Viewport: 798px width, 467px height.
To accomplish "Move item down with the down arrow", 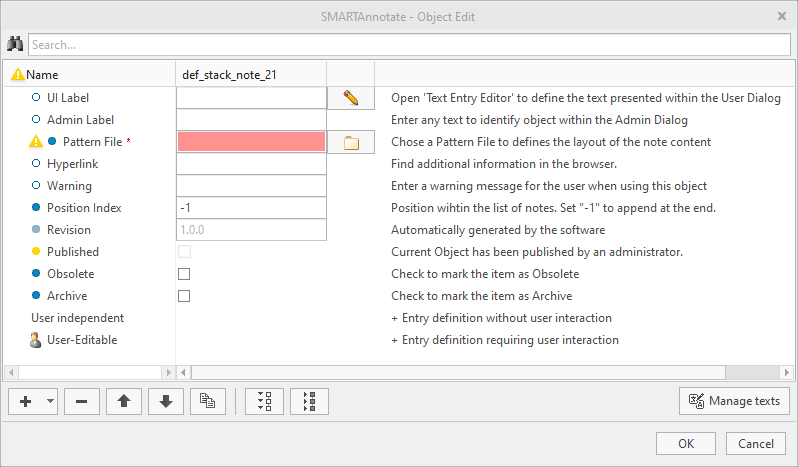I will point(165,401).
